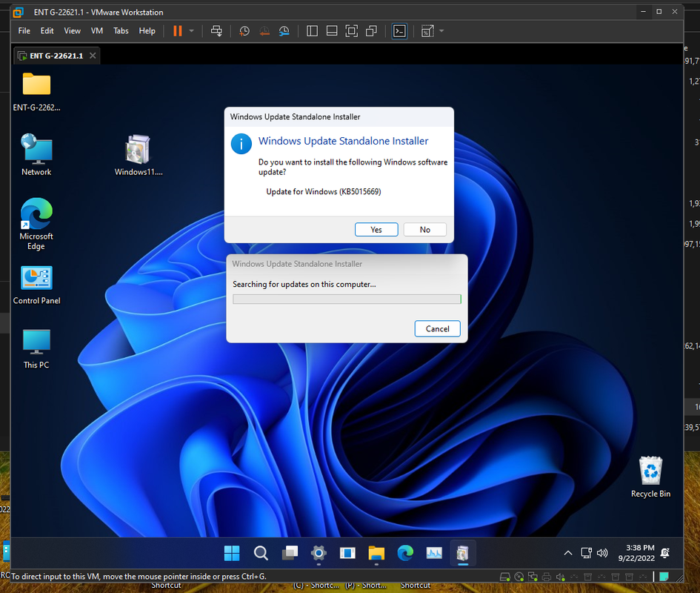Viewport: 700px width, 593px height.
Task: Click the stretch guest display toolbar icon
Action: (x=427, y=31)
